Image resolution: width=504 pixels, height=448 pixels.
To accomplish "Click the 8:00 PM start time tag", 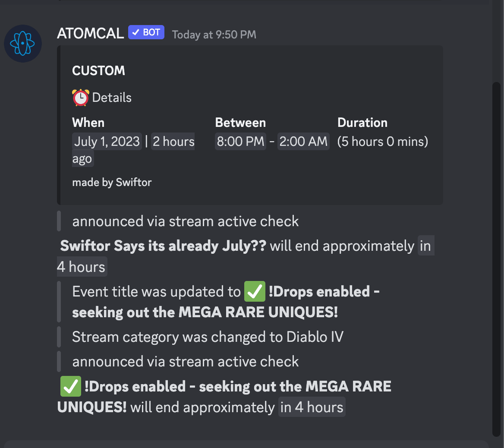I will click(240, 142).
